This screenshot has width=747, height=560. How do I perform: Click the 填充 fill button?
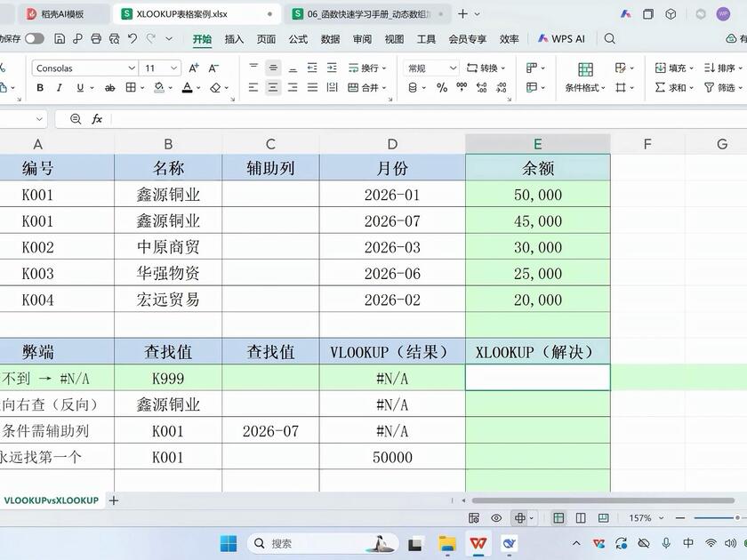[x=674, y=68]
